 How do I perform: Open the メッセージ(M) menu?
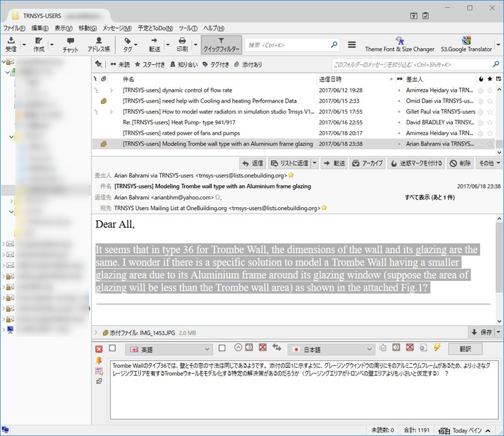(117, 28)
